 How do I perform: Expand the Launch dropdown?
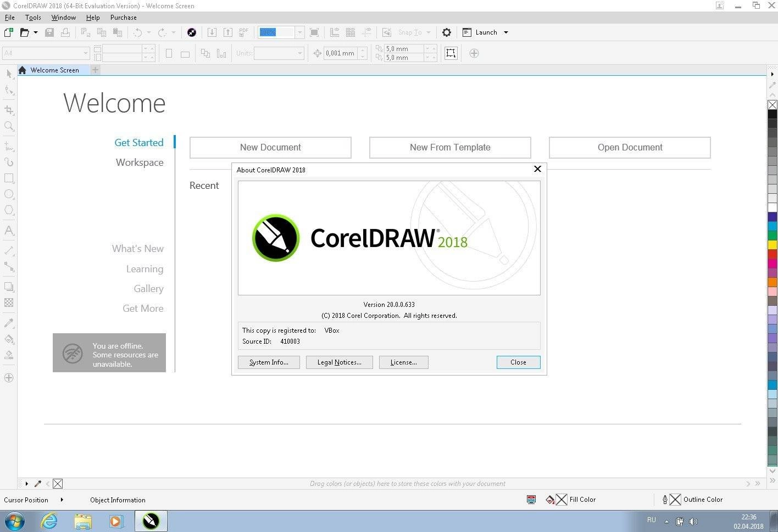(x=506, y=32)
